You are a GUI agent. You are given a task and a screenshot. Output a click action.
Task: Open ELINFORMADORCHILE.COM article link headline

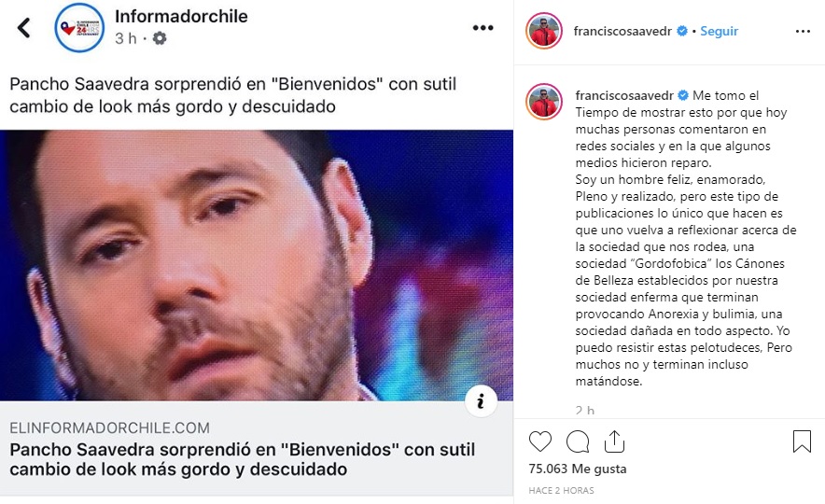click(243, 459)
